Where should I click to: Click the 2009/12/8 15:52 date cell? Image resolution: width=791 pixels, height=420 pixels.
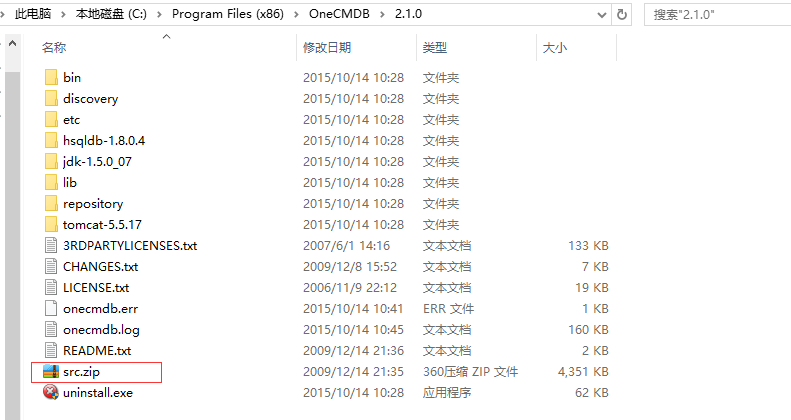tap(350, 266)
